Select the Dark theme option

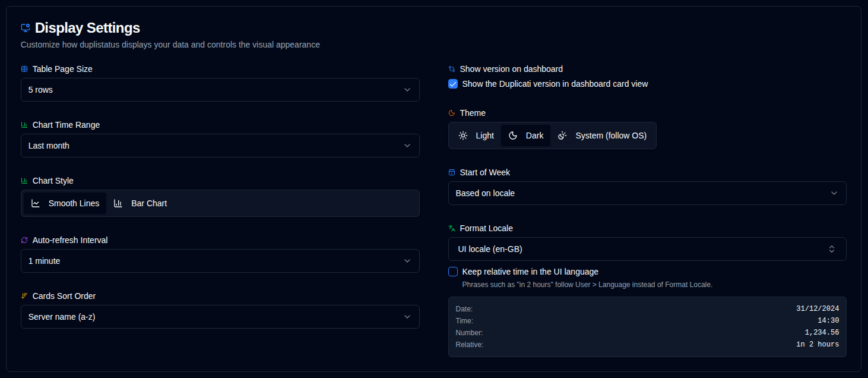pyautogui.click(x=526, y=136)
